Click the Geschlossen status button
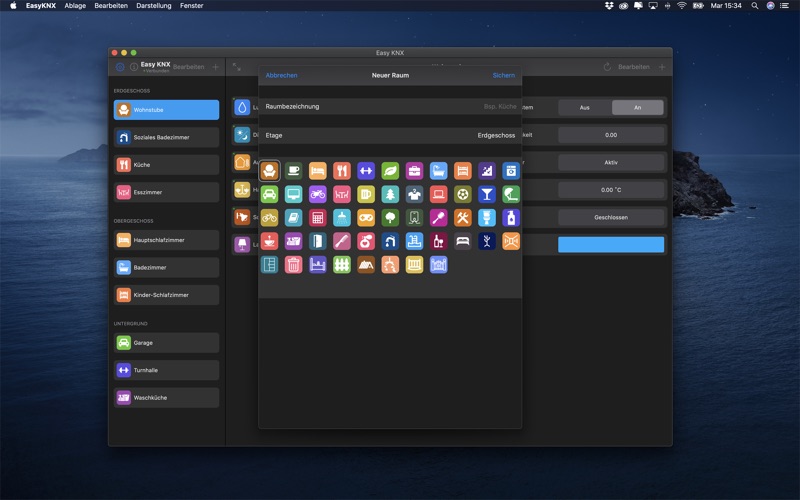The width and height of the screenshot is (800, 500). click(611, 217)
